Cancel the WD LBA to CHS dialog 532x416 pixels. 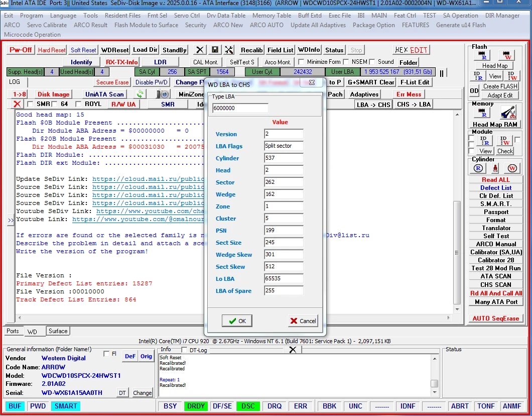click(x=303, y=321)
